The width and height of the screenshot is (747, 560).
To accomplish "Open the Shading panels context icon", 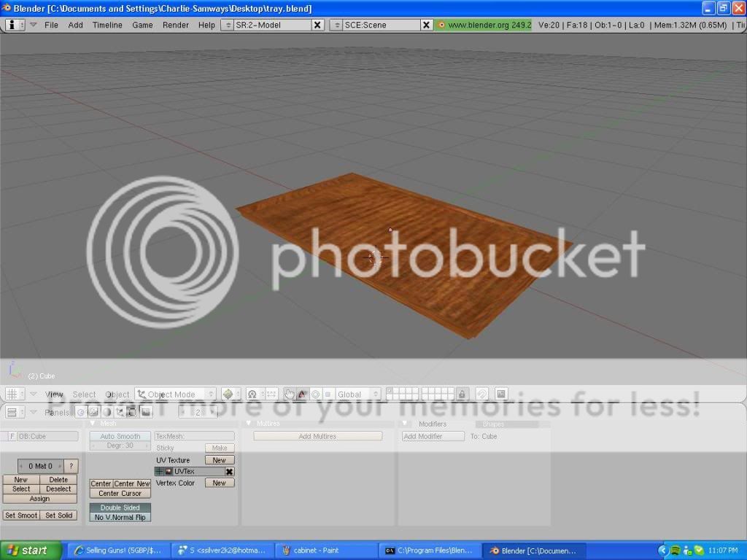I will coord(107,413).
